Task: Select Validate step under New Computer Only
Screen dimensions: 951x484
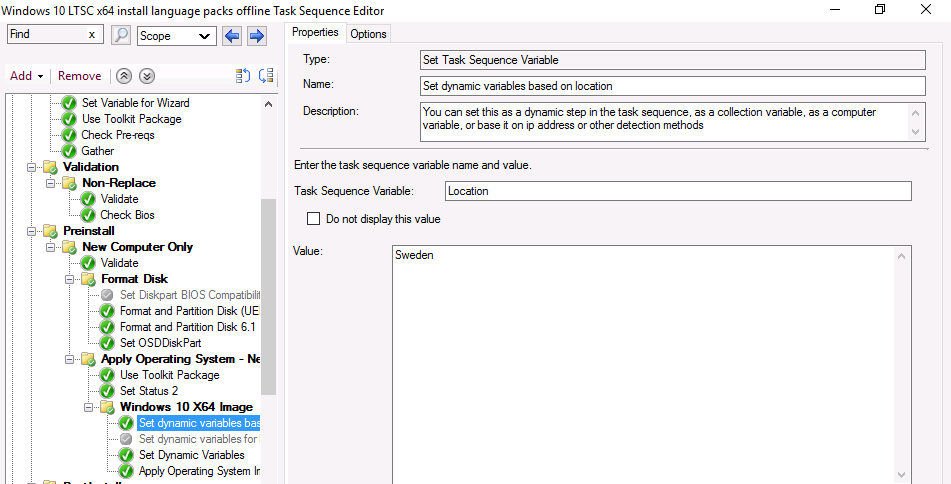Action: (119, 263)
